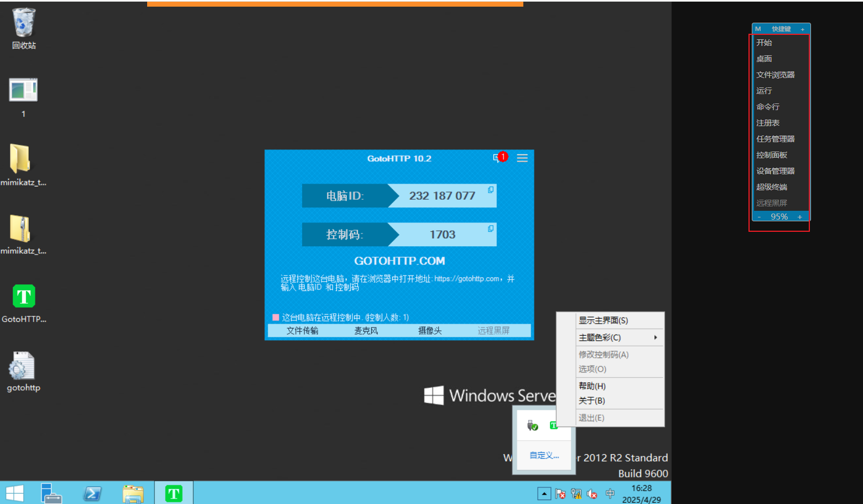
Task: Expand the 快捷键 panel with plus
Action: 802,29
